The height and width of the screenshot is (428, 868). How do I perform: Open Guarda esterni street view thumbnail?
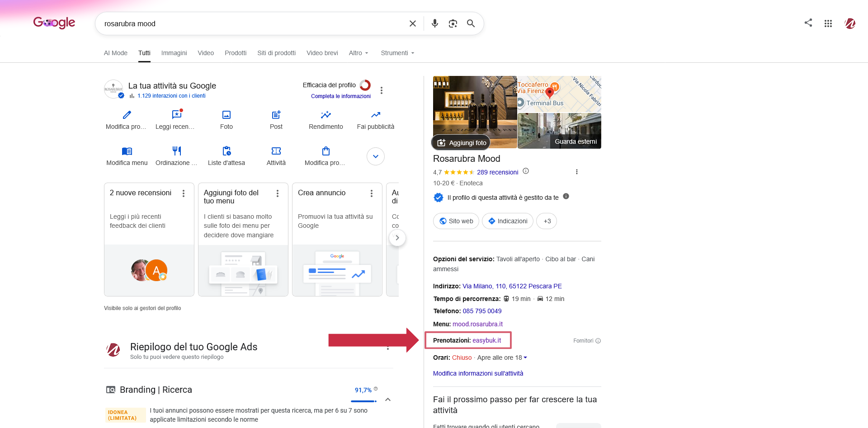point(559,131)
